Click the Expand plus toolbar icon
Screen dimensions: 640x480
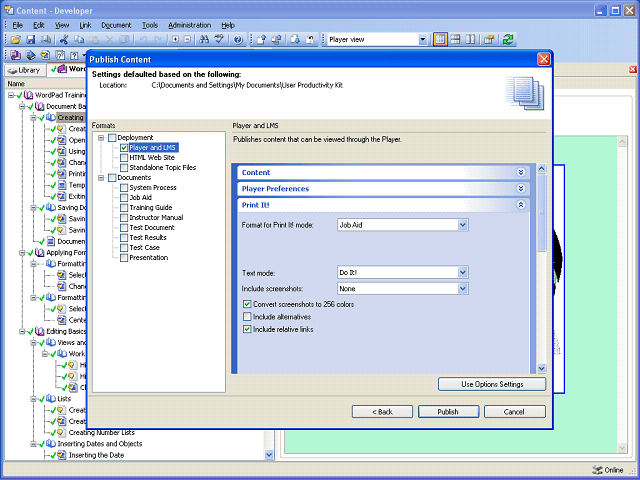(175, 40)
